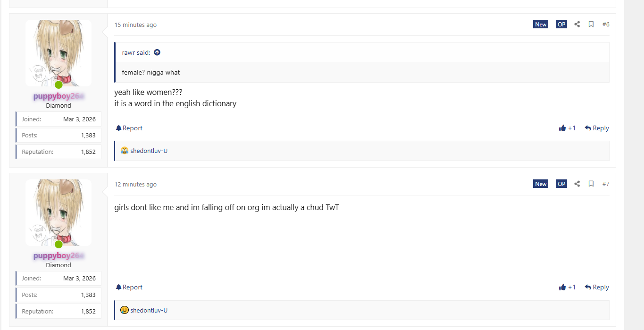
Task: Click the crying-laughing reaction emoji on post #6
Action: click(125, 151)
